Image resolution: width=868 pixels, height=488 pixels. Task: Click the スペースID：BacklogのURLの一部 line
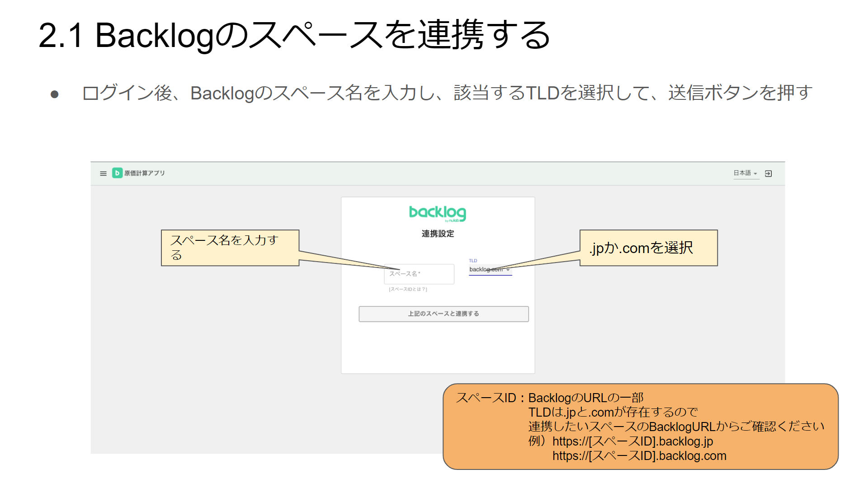click(549, 398)
